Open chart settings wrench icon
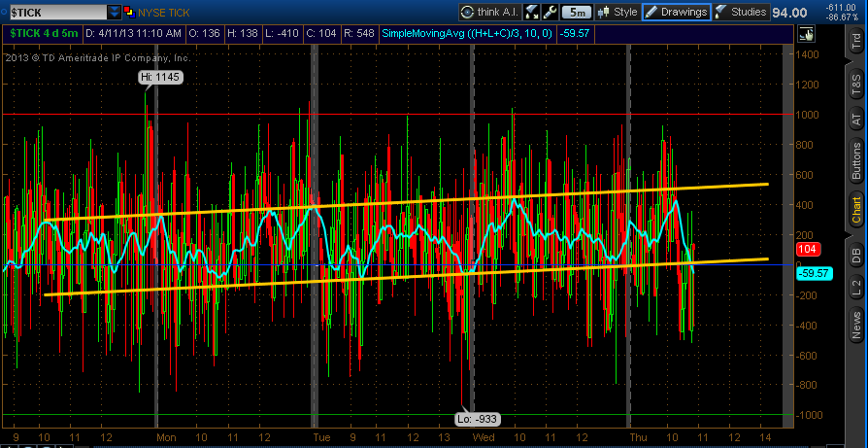Viewport: 868px width, 448px height. [x=550, y=12]
